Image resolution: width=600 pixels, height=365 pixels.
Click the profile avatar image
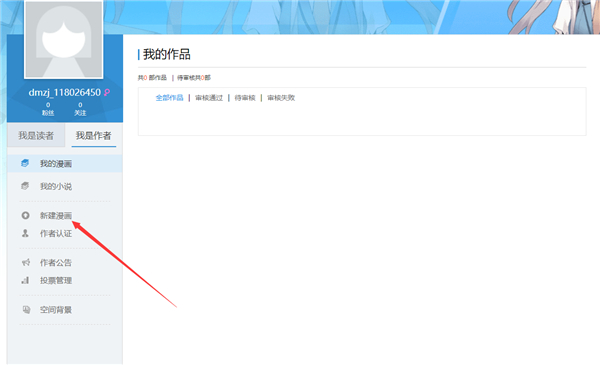click(64, 39)
